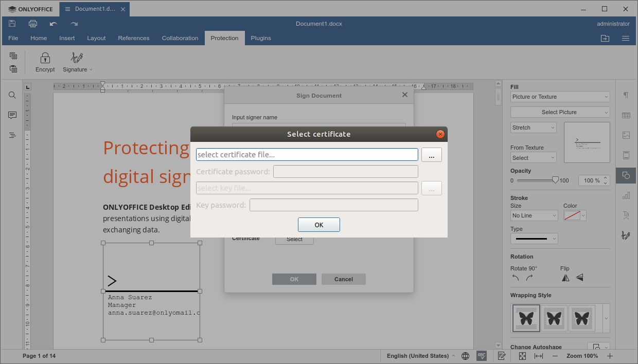Toggle track changes in status bar
This screenshot has height=364, width=638.
(x=502, y=356)
